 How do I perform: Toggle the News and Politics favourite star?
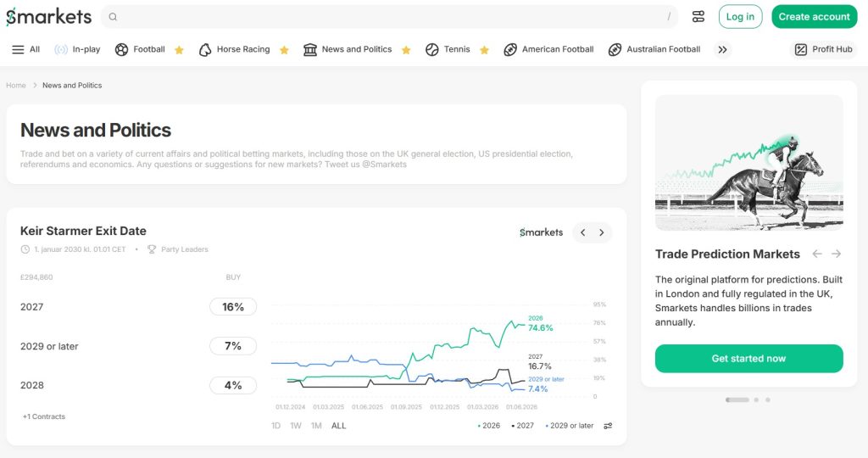point(406,50)
